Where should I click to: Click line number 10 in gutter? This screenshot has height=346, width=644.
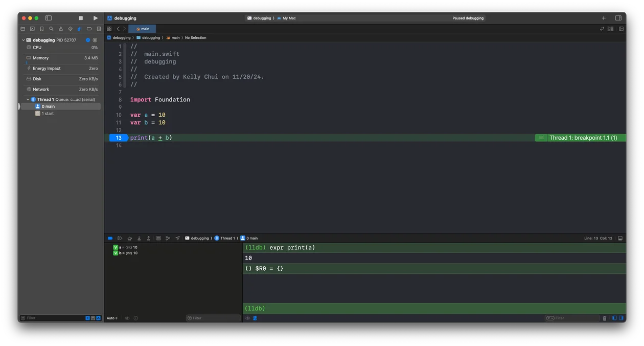tap(119, 115)
